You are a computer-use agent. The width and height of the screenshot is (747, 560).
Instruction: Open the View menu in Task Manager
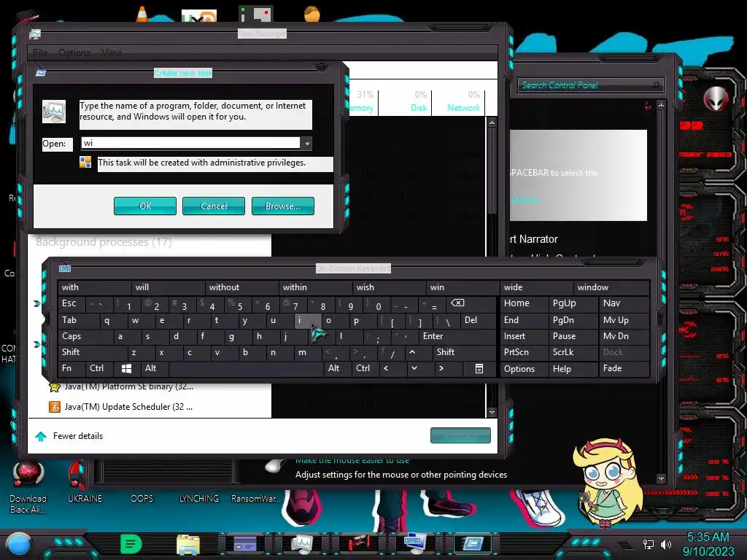tap(112, 52)
